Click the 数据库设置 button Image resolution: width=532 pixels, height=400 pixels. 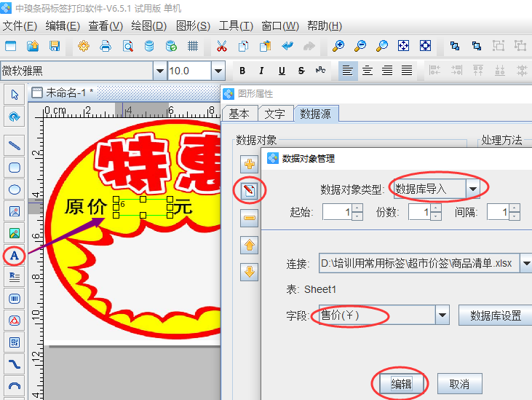495,315
